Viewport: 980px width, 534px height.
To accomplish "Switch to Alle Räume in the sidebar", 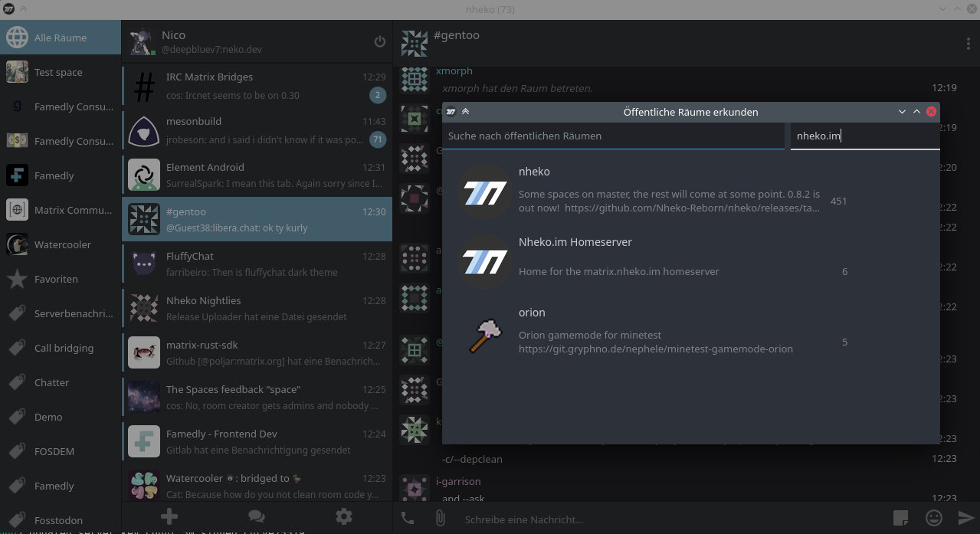I will pos(60,36).
